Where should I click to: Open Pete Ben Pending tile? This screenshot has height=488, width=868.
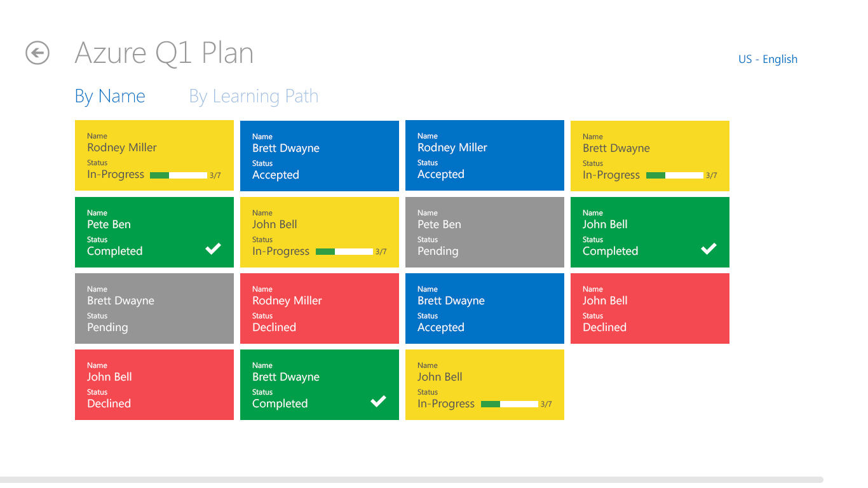click(485, 232)
